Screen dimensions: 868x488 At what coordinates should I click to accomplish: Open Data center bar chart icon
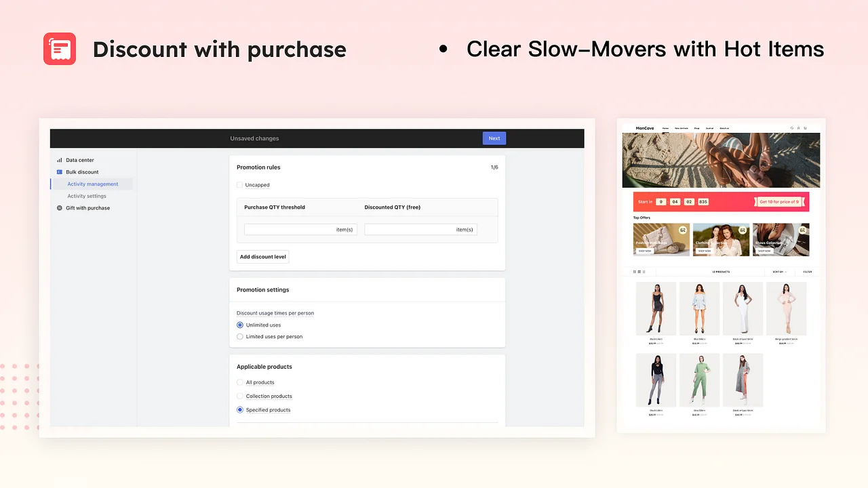pos(60,160)
